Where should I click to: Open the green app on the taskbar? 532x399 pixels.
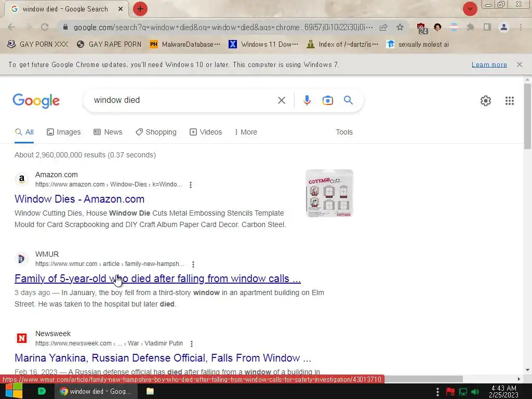pyautogui.click(x=42, y=391)
